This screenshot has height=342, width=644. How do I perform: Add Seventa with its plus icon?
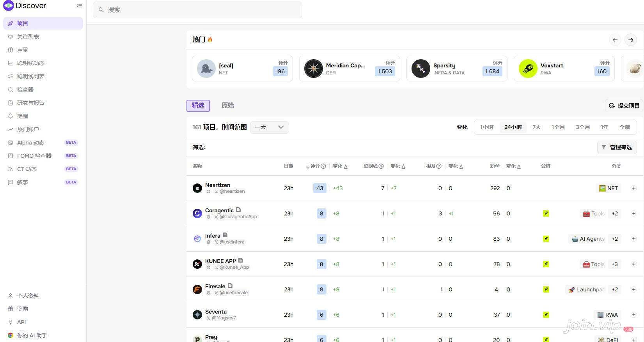[634, 315]
